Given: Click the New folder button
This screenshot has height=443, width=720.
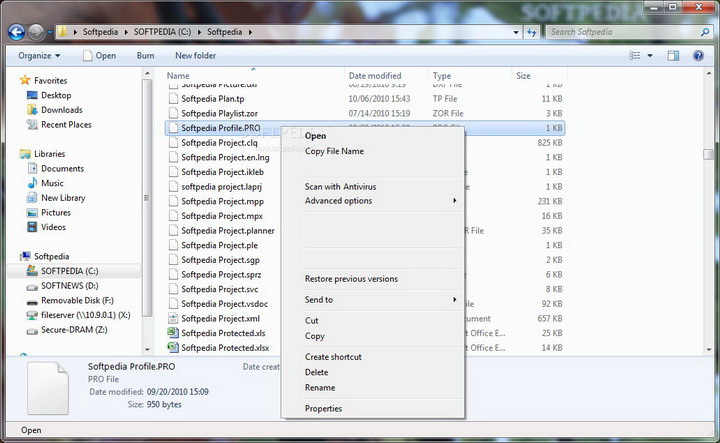Looking at the screenshot, I should pos(196,56).
